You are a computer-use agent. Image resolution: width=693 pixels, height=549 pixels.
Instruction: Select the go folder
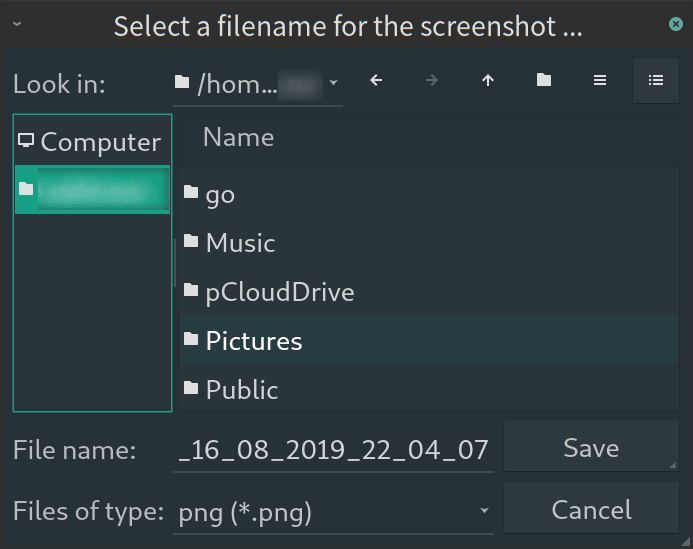429,194
